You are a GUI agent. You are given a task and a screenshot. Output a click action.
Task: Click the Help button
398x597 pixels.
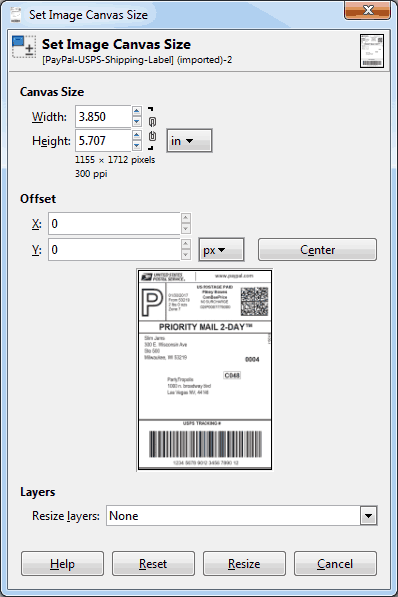point(62,563)
